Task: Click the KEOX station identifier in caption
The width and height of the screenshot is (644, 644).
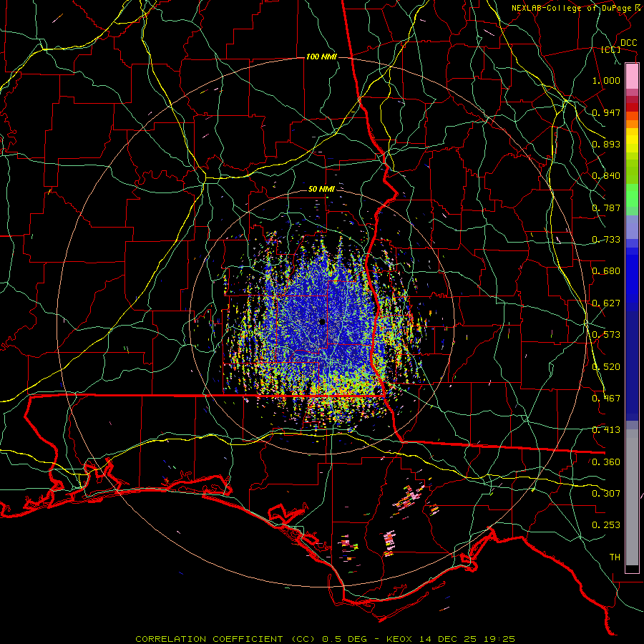Action: click(400, 639)
